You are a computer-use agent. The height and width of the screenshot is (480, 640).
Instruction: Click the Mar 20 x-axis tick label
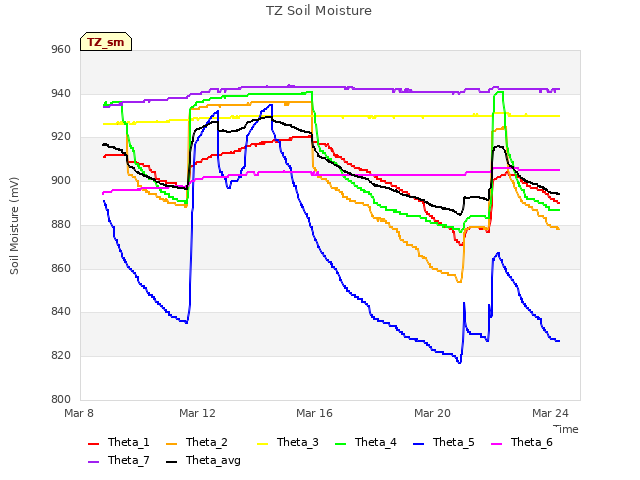point(432,413)
